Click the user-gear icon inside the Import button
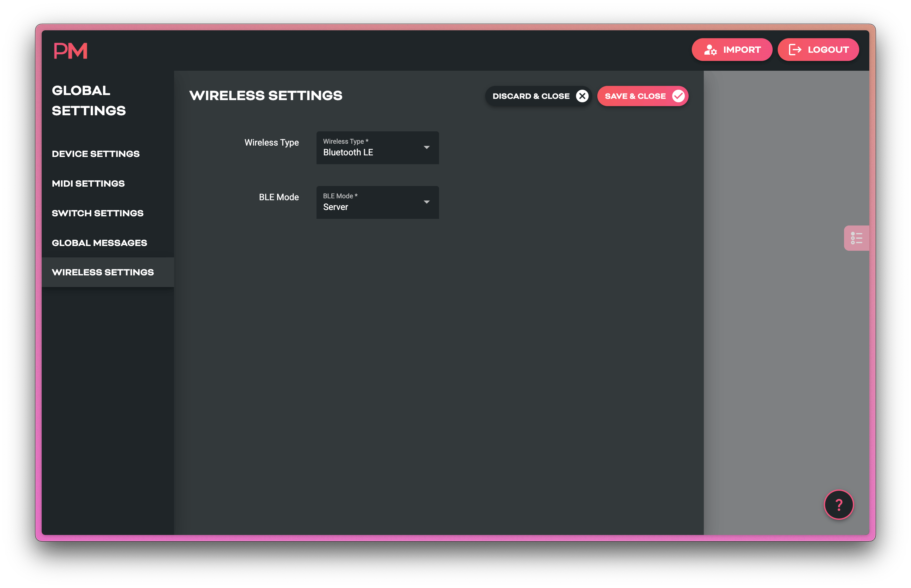 [x=710, y=49]
